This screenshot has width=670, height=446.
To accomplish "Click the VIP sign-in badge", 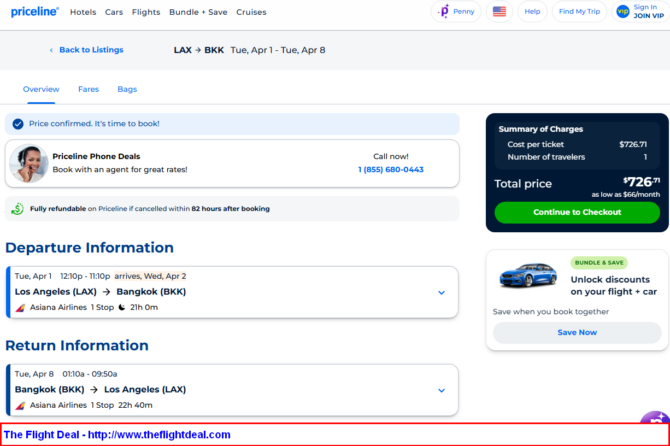I will pos(623,12).
